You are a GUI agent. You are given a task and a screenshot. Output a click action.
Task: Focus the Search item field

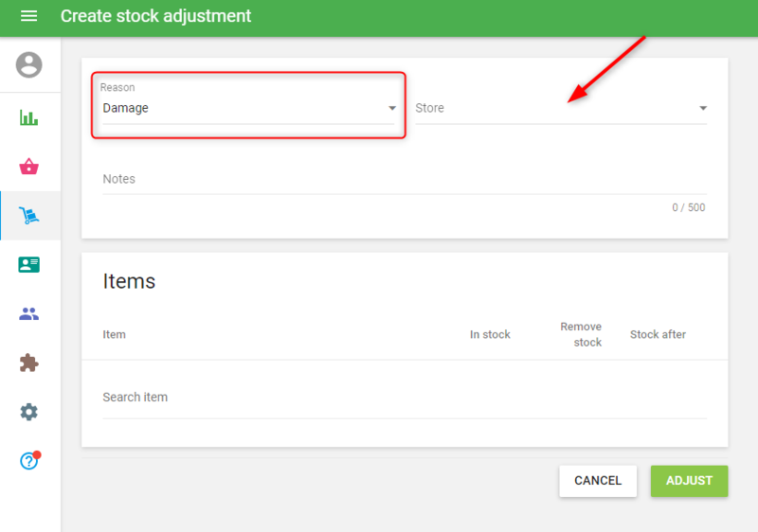[x=404, y=398]
